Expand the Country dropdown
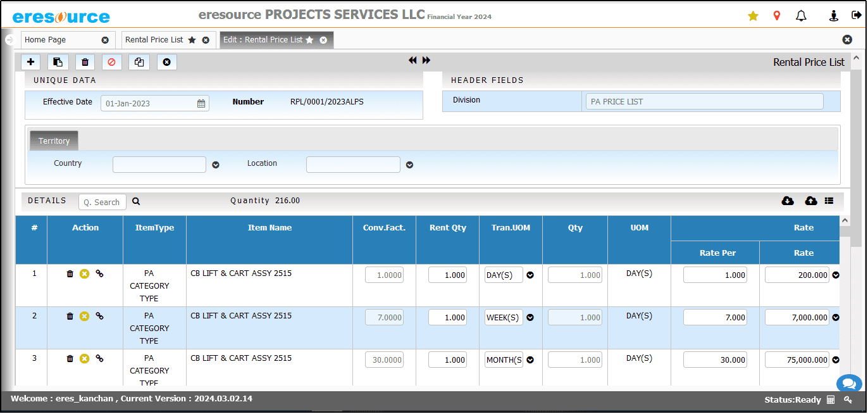Viewport: 868px width, 414px height. 216,165
